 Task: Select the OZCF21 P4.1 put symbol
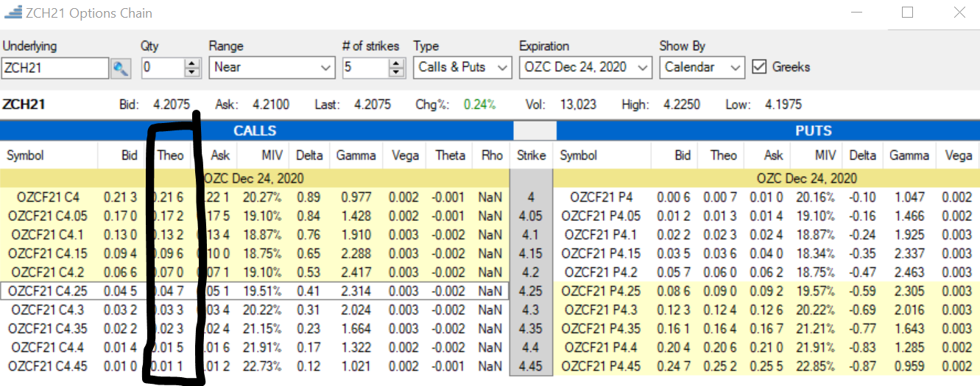tap(601, 235)
